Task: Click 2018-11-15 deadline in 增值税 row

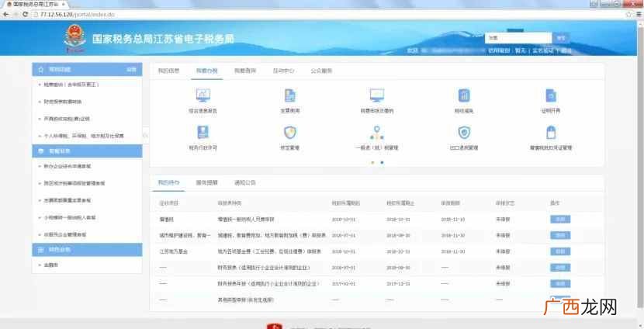Action: [x=452, y=220]
